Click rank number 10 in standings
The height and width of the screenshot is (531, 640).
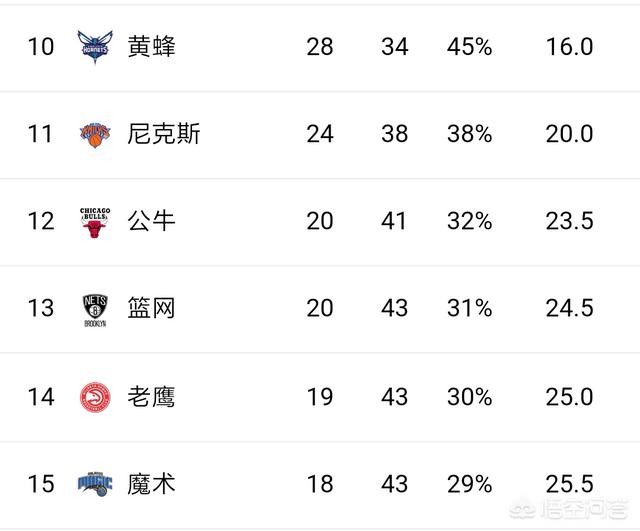click(x=40, y=46)
